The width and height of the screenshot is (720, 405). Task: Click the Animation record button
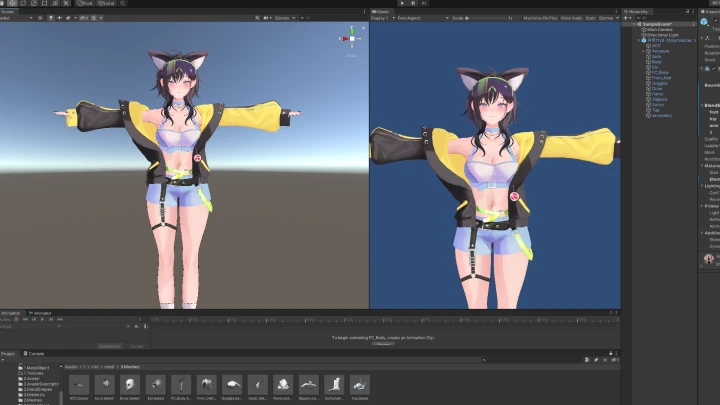click(x=17, y=319)
